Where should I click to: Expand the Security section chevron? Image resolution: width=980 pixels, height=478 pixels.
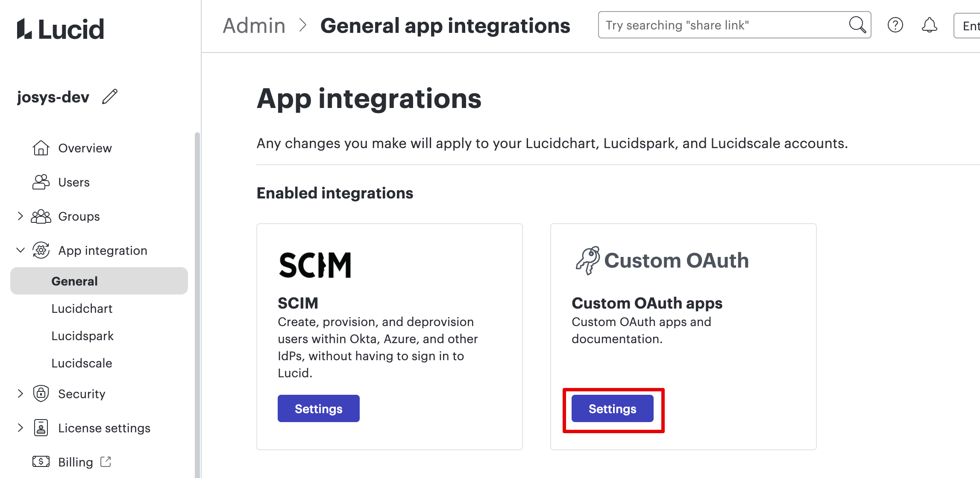click(x=20, y=393)
